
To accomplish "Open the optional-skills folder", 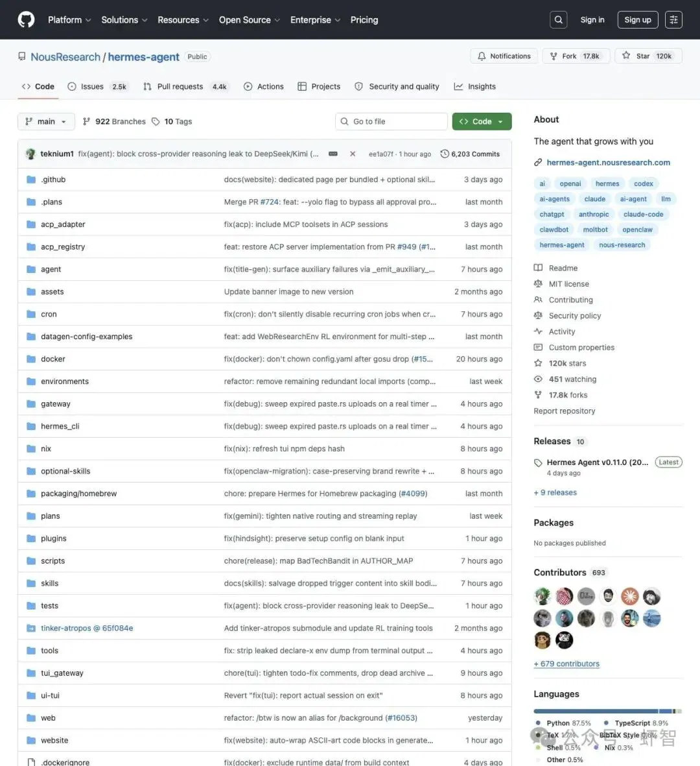I will point(65,471).
